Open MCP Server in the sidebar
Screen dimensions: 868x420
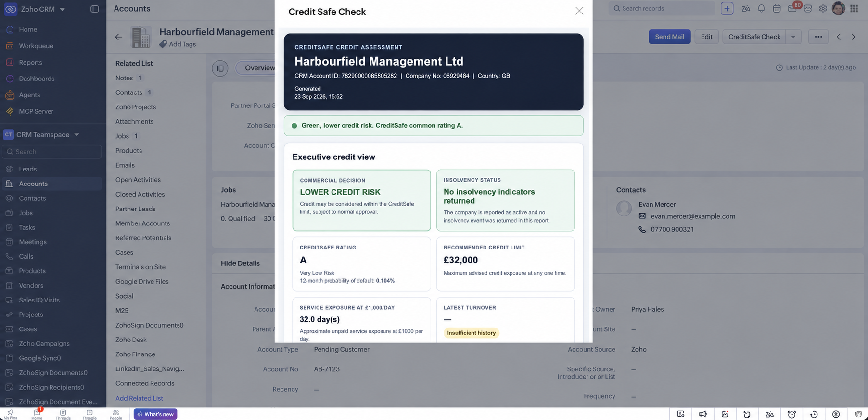point(36,111)
